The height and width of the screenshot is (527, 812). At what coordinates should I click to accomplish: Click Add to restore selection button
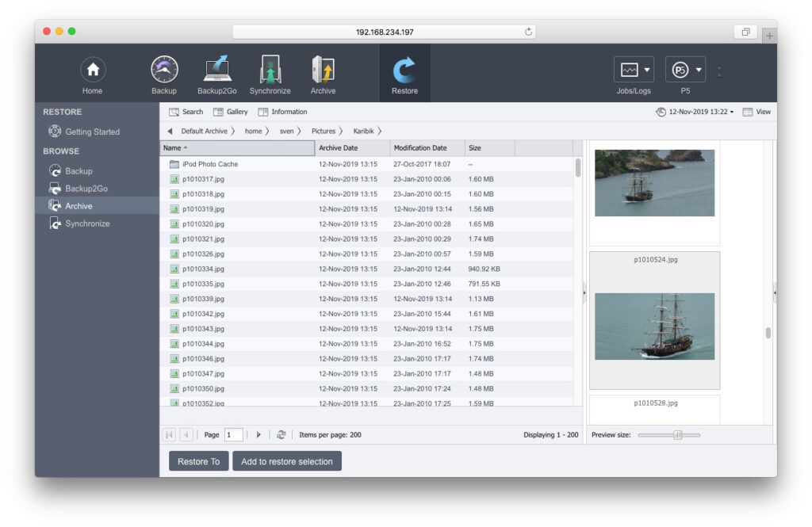point(286,461)
